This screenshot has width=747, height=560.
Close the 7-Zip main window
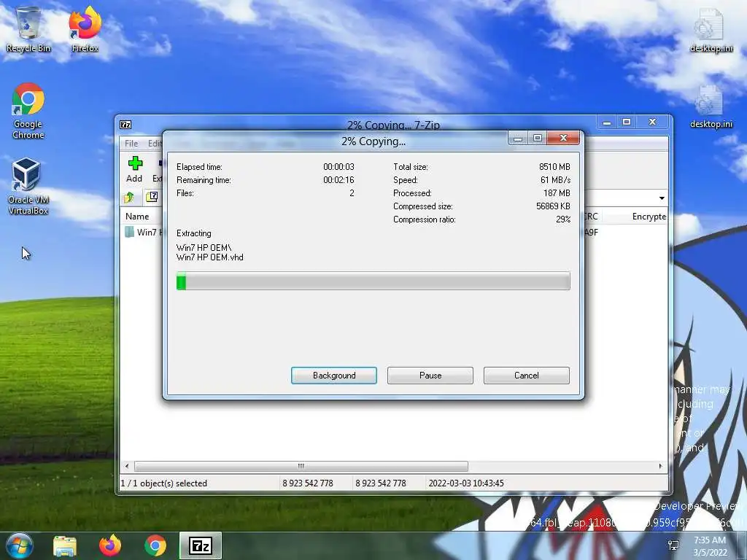click(x=653, y=122)
